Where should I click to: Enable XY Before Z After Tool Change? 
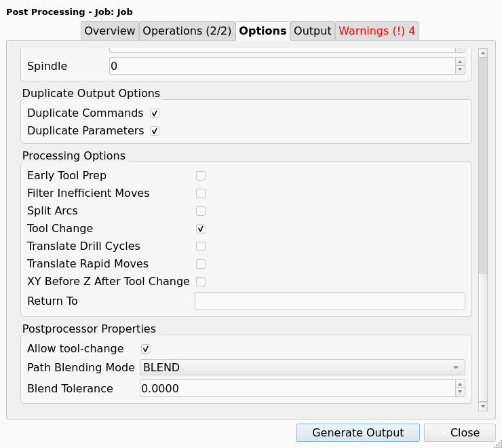coord(201,282)
